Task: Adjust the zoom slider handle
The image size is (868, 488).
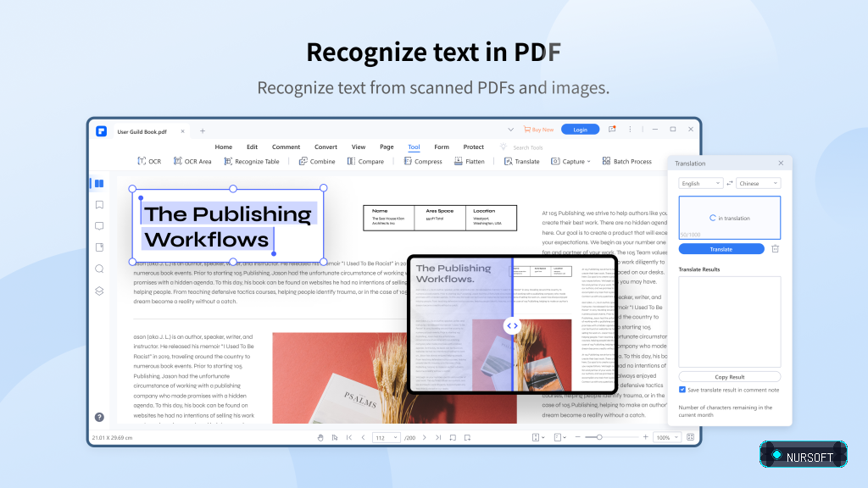Action: 599,437
